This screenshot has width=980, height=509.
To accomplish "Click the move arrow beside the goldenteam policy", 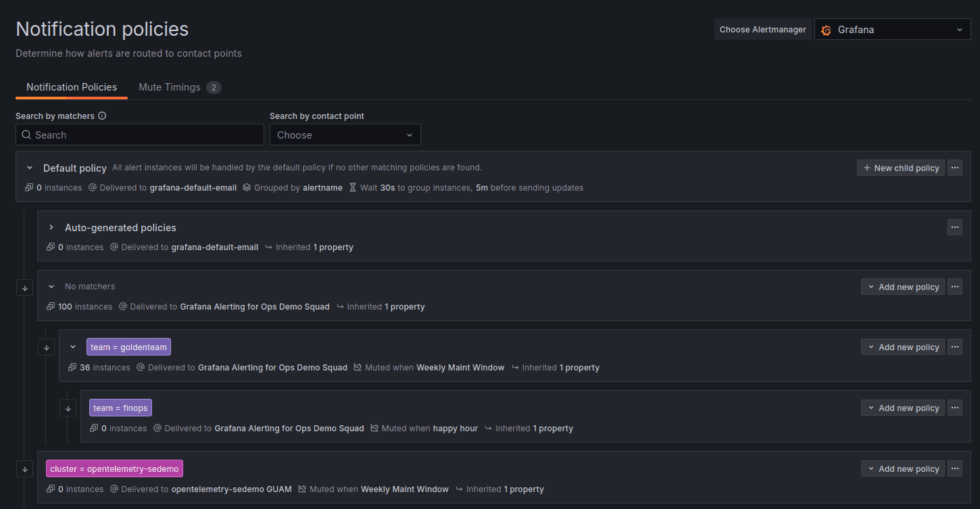I will 46,347.
